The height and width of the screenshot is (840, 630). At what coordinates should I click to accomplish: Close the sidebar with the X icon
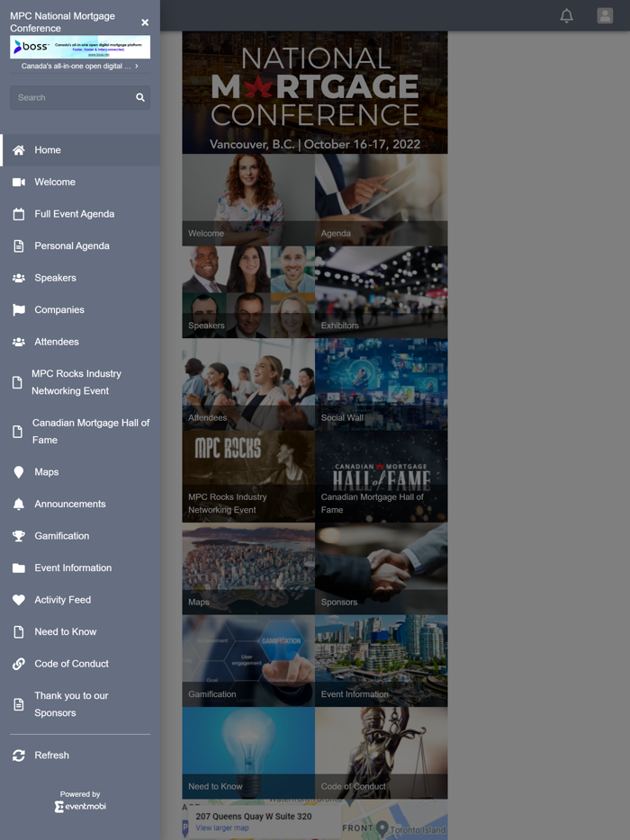[x=145, y=22]
